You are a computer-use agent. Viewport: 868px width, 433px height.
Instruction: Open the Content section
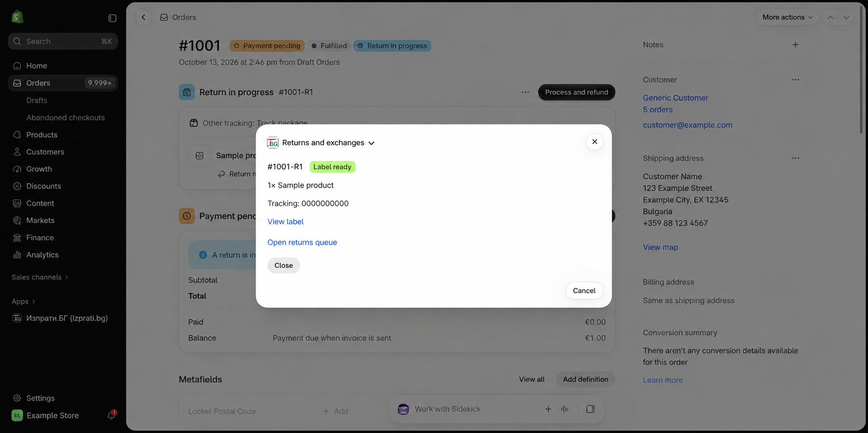click(63, 203)
